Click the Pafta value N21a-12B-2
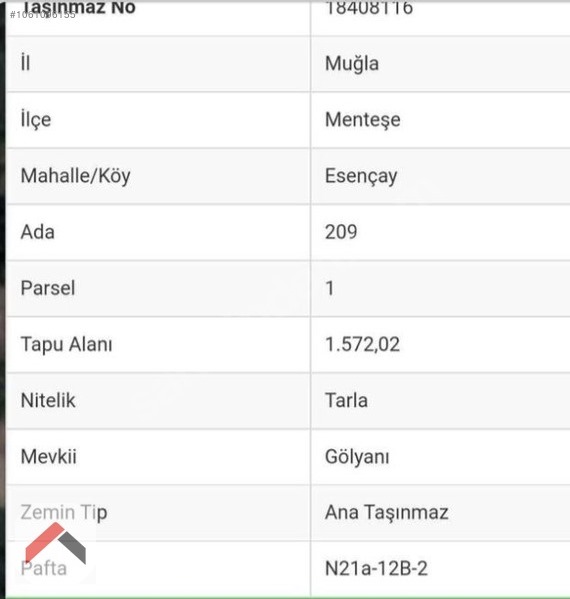 point(376,568)
